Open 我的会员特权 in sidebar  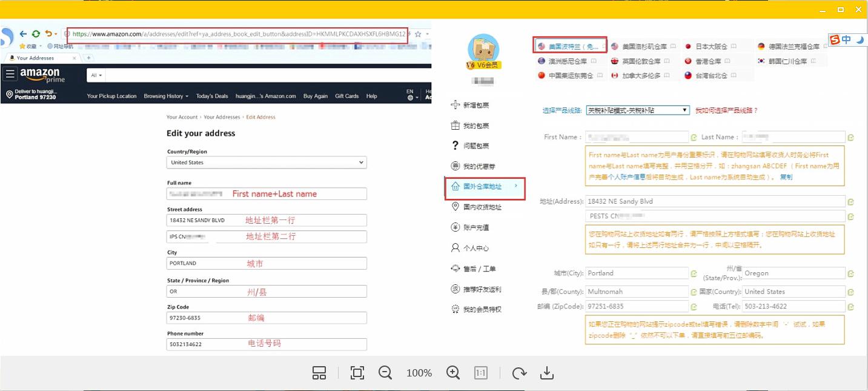pyautogui.click(x=476, y=309)
